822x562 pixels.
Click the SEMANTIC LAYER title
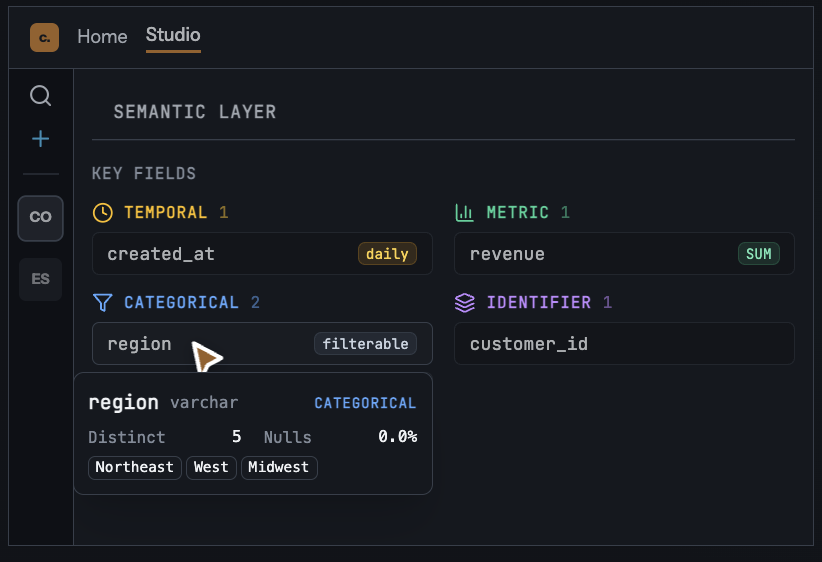pos(195,112)
